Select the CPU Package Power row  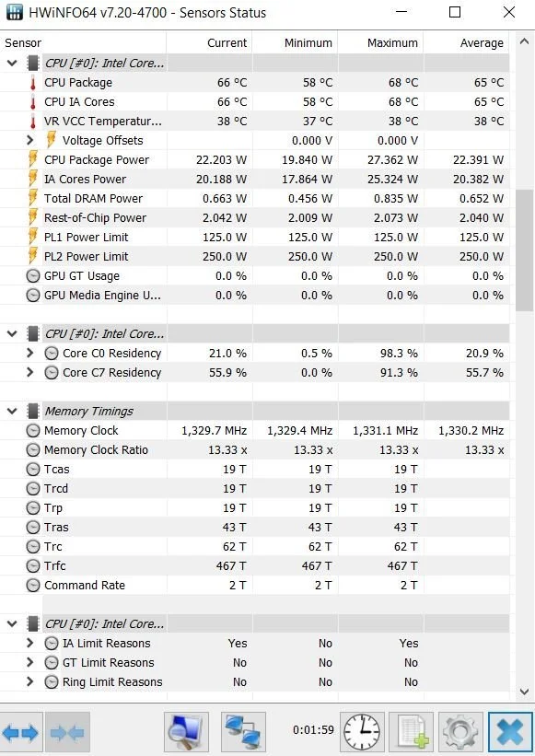[x=254, y=159]
